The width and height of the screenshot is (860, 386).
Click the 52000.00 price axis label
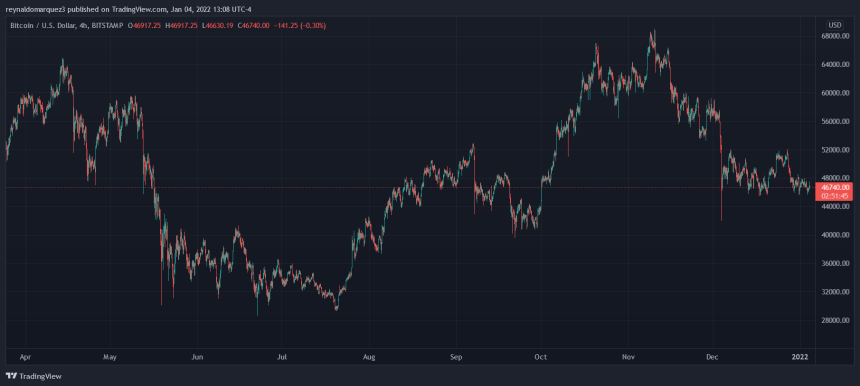click(x=835, y=150)
